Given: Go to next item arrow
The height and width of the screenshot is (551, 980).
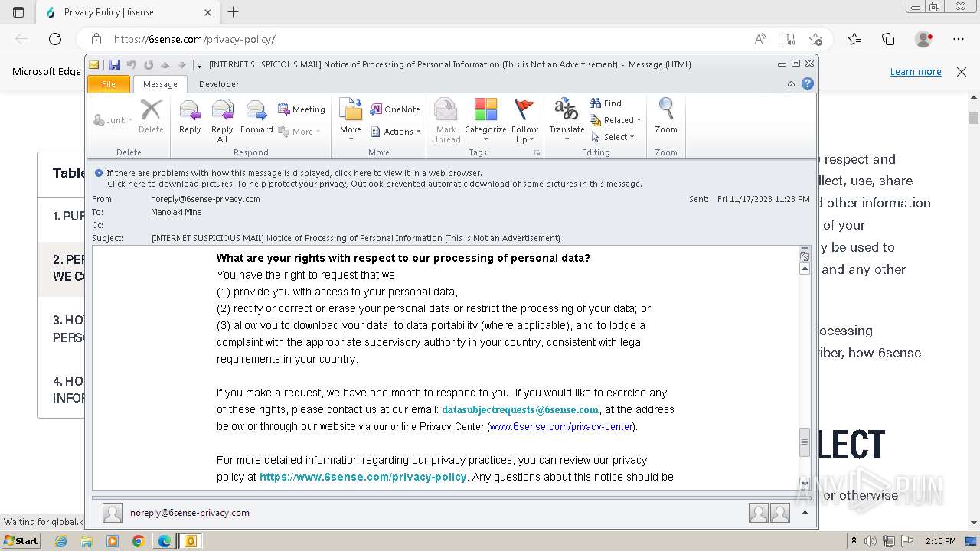Looking at the screenshot, I should [181, 65].
